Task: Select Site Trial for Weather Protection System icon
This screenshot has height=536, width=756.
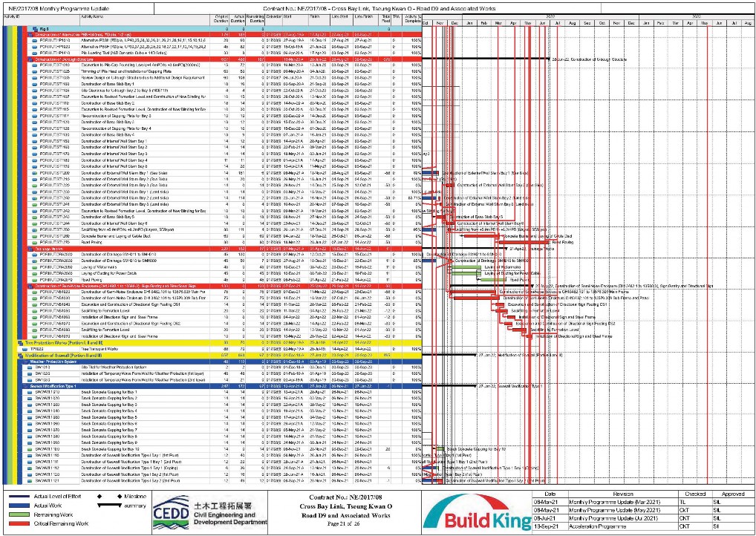Action: [x=28, y=367]
